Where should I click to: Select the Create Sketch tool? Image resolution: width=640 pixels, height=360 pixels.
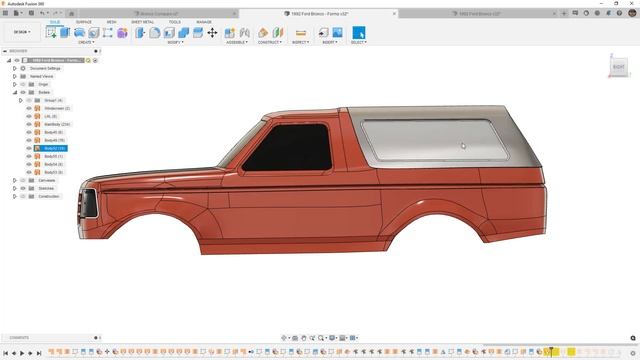51,33
